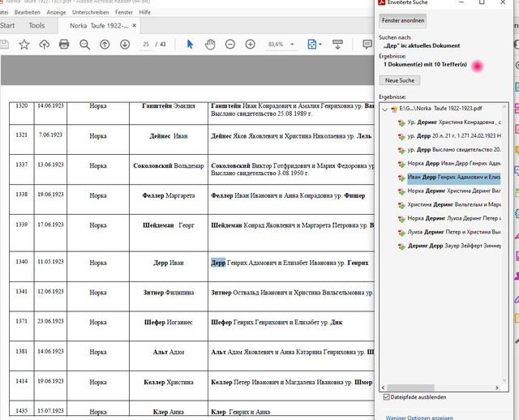Select result 'Норка Деринг Луиза Деринг Петер'
Screen dimensions: 519x420
tap(454, 218)
